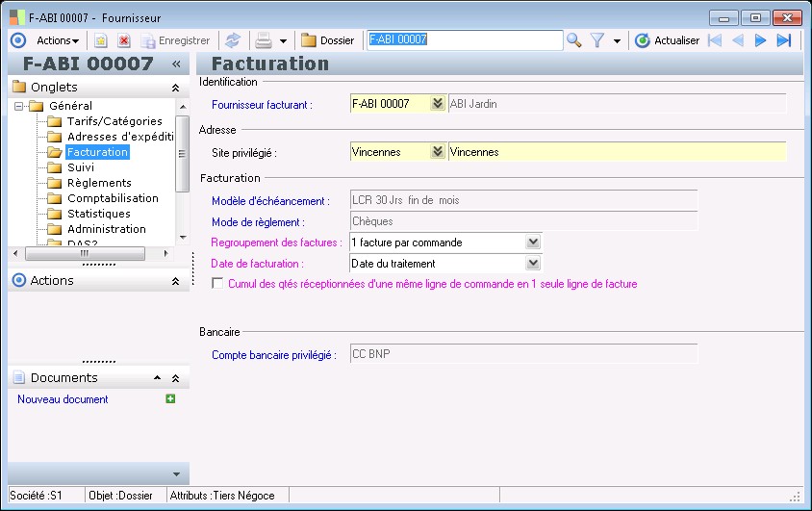The image size is (812, 511).
Task: Go to the next record
Action: pos(760,40)
